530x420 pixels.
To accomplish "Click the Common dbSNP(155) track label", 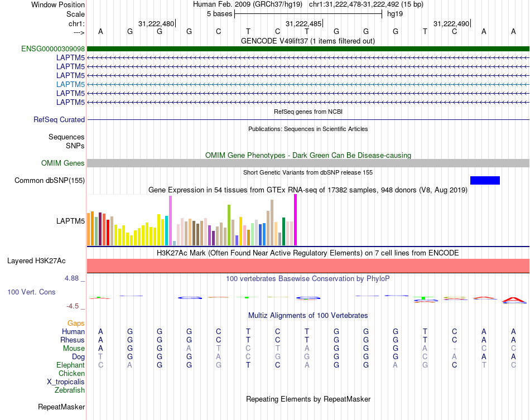I will click(50, 180).
